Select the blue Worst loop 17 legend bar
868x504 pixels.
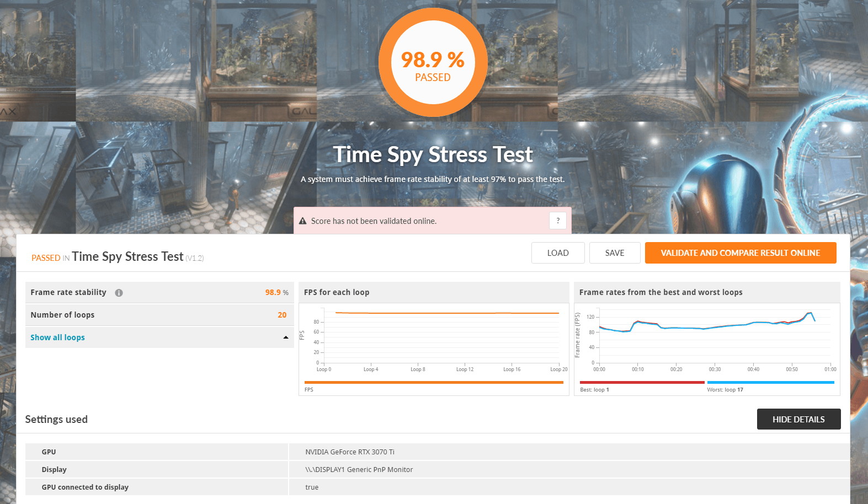click(x=771, y=382)
